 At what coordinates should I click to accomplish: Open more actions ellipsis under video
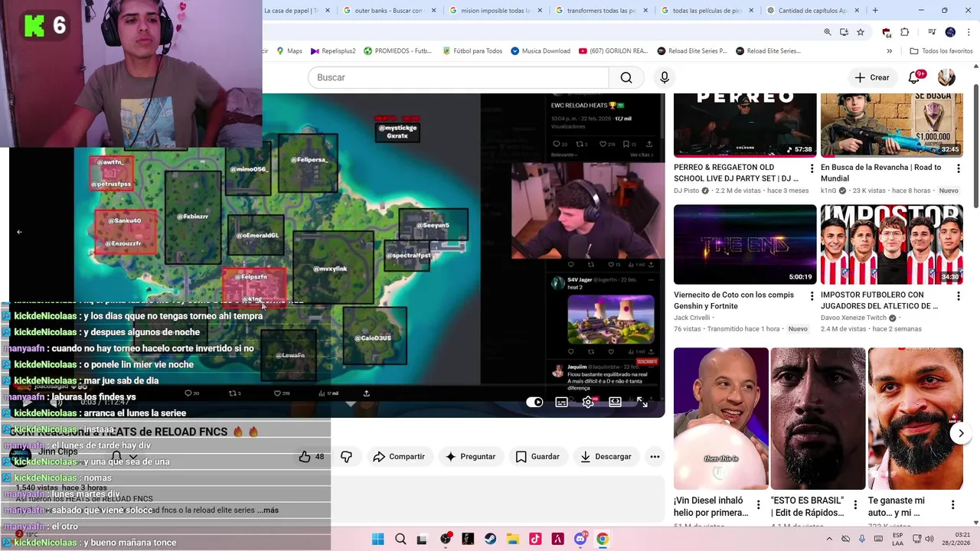(x=655, y=457)
